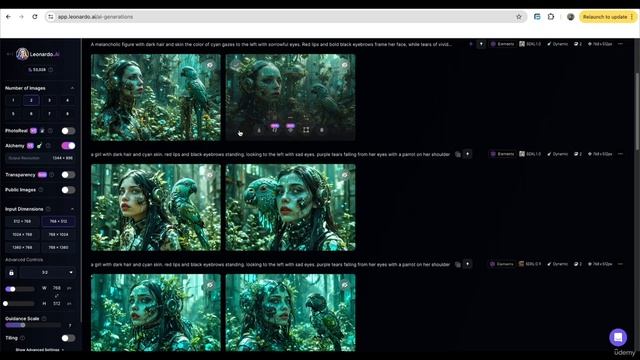Select the 768 × 512 dimension preset
The image size is (640, 360).
58,222
